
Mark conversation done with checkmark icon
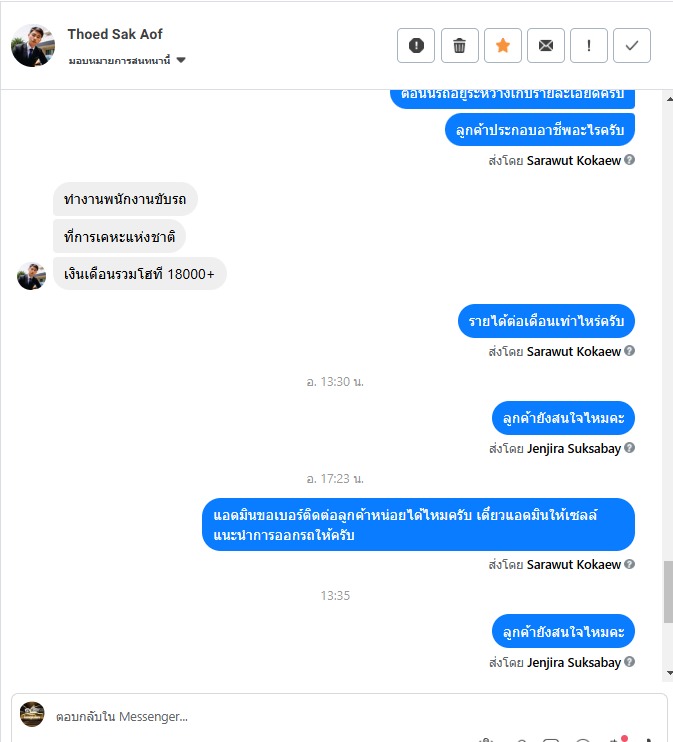pyautogui.click(x=632, y=45)
